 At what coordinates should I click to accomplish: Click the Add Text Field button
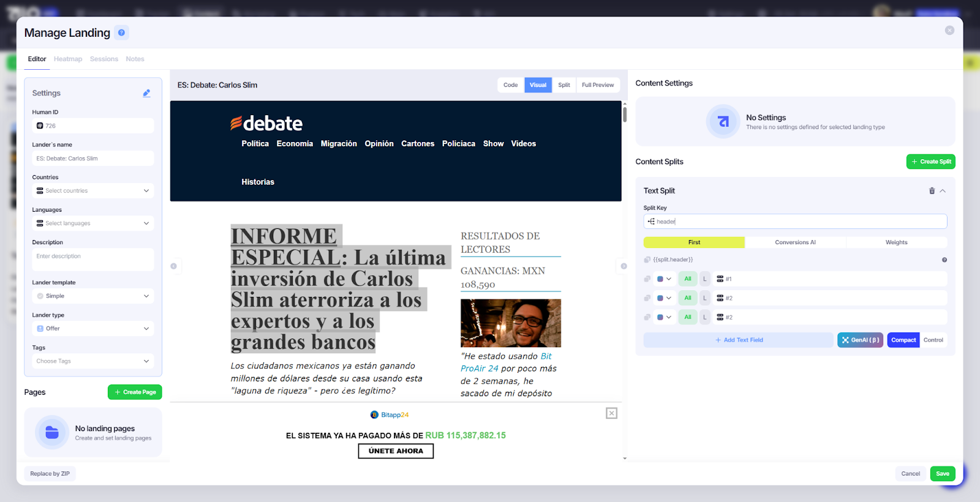click(739, 340)
